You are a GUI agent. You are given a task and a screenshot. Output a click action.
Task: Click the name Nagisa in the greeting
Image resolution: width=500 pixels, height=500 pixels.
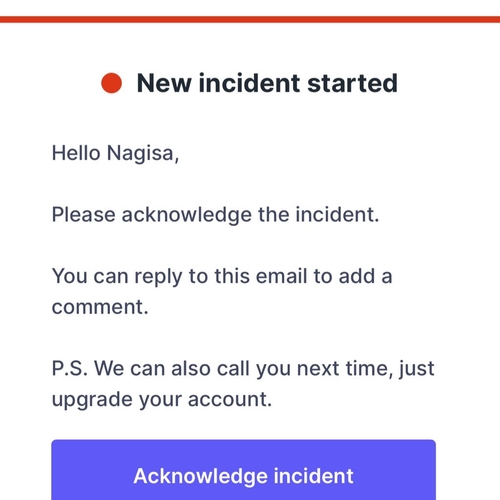[x=143, y=154]
